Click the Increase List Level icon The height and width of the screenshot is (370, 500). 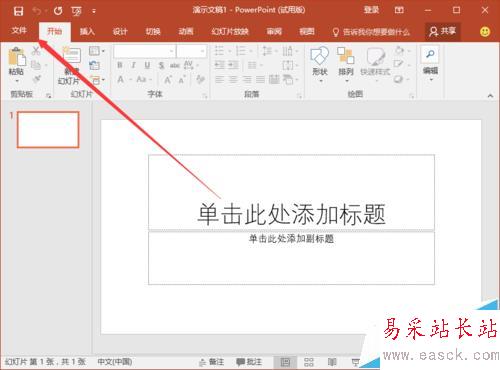point(233,65)
